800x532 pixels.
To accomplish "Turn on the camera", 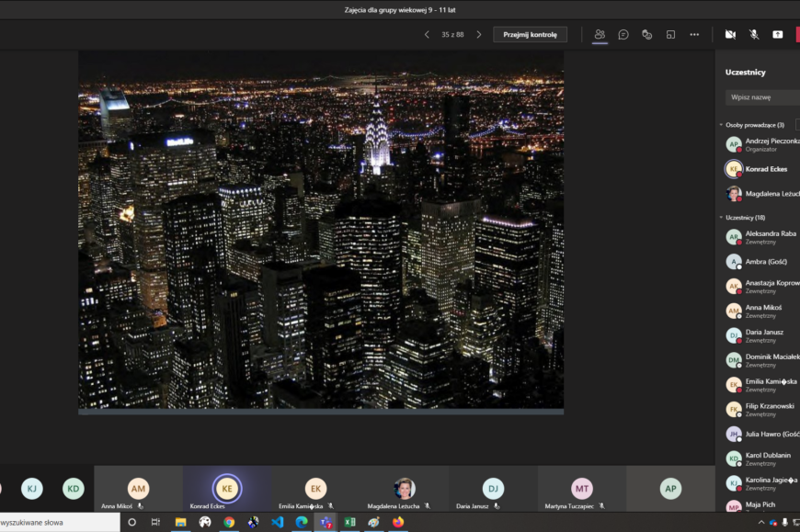I will [x=730, y=35].
